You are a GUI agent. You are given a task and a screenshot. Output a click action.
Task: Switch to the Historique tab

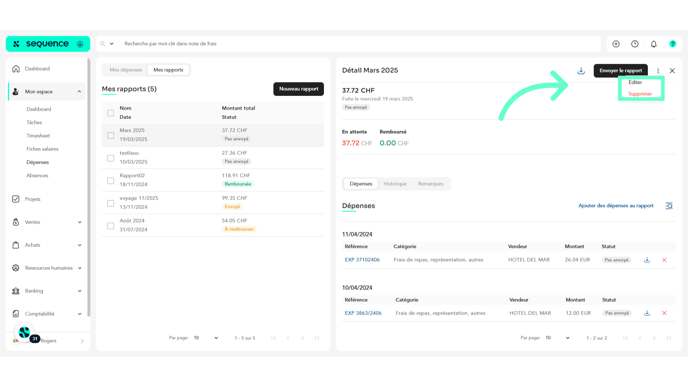395,184
